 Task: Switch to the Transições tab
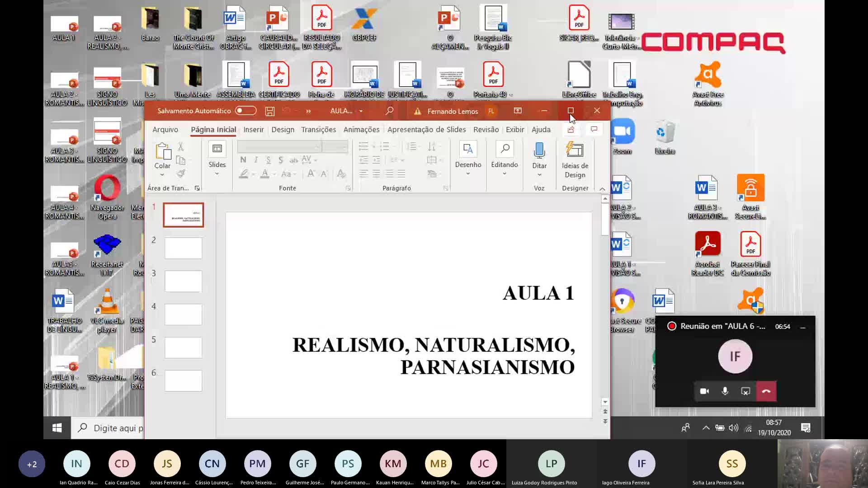[318, 129]
